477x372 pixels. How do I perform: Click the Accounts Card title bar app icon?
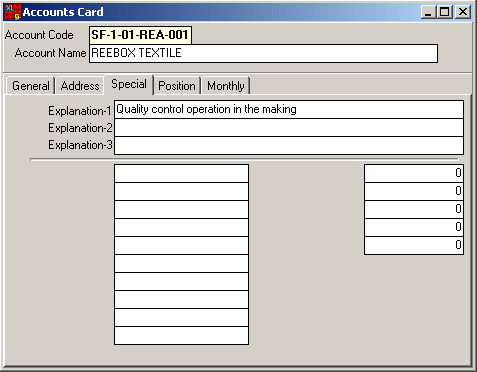[x=13, y=12]
